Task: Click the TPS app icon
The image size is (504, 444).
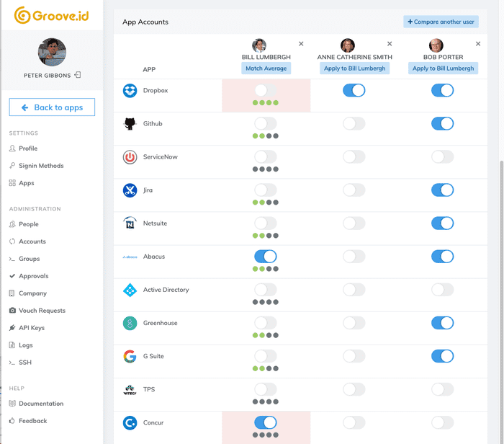Action: [x=130, y=390]
